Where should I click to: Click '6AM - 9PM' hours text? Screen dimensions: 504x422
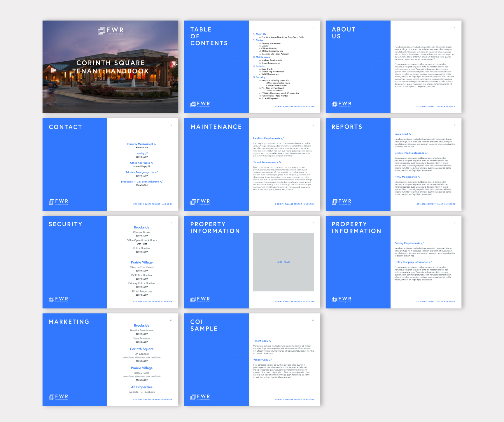pos(142,244)
